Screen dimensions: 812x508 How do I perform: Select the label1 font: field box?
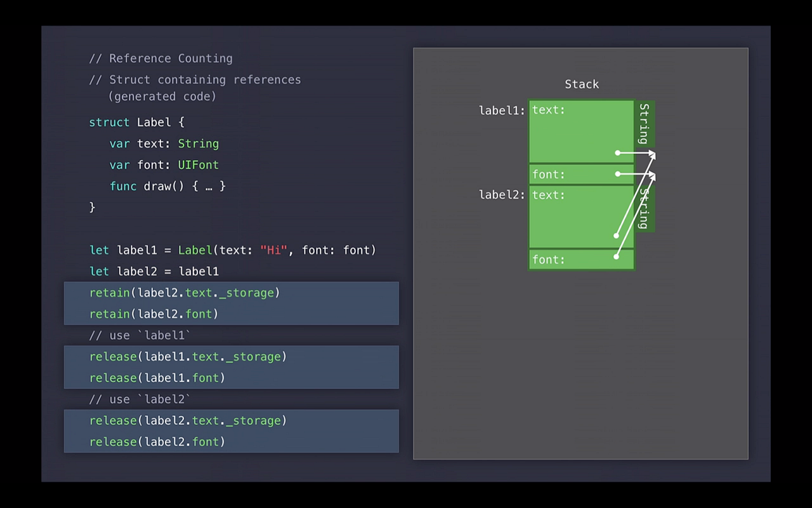(x=580, y=174)
